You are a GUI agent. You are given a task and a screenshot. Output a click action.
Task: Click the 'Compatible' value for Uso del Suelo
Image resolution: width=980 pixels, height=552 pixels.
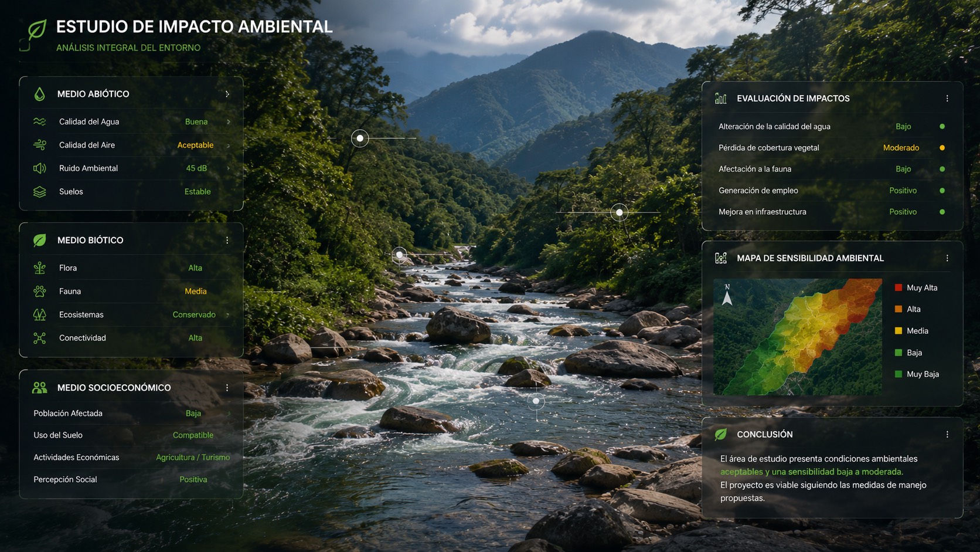pos(193,435)
